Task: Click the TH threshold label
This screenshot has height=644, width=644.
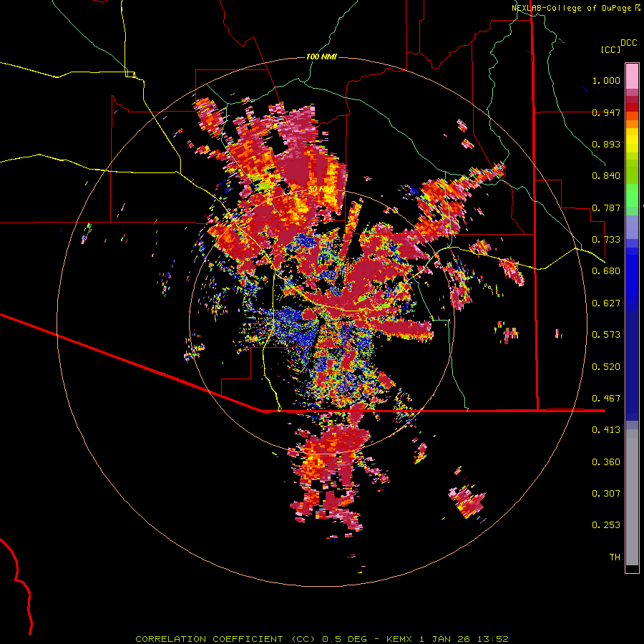Action: [615, 557]
